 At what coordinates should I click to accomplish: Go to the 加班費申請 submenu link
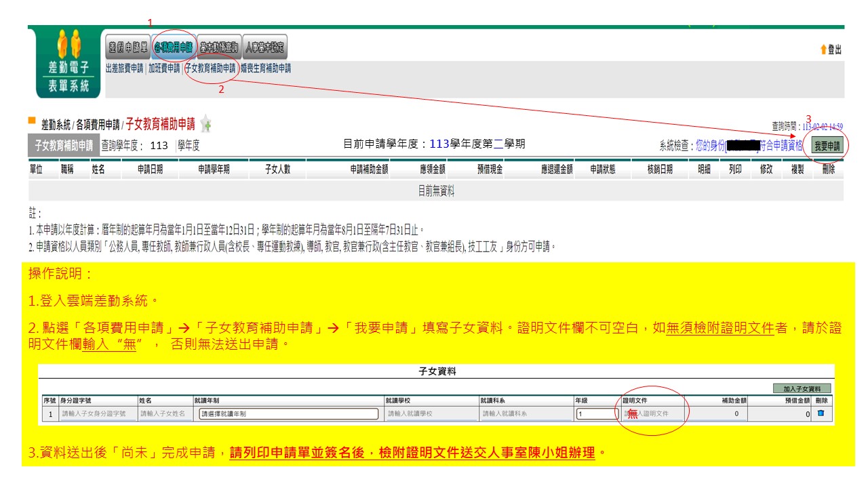(x=164, y=68)
